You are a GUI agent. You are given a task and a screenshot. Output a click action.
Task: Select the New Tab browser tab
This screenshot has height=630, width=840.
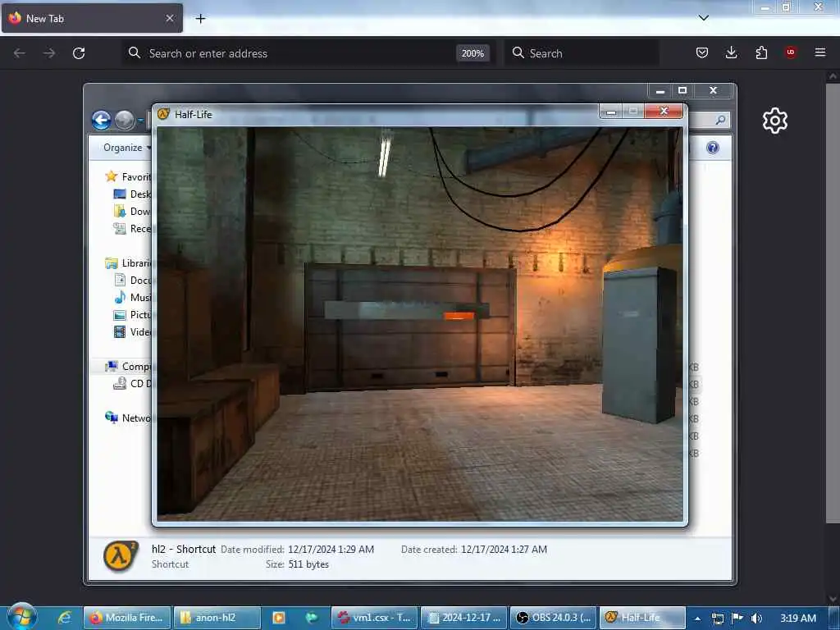point(92,18)
